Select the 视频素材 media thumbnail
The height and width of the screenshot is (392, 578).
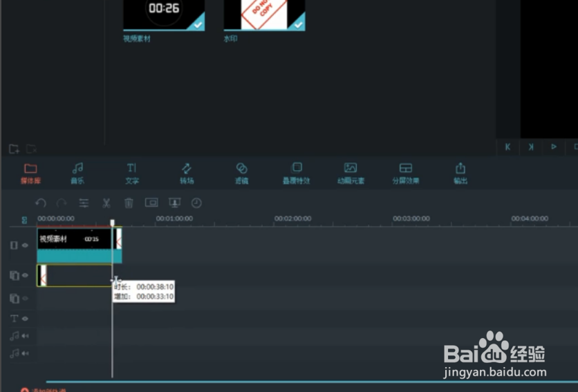pyautogui.click(x=164, y=15)
